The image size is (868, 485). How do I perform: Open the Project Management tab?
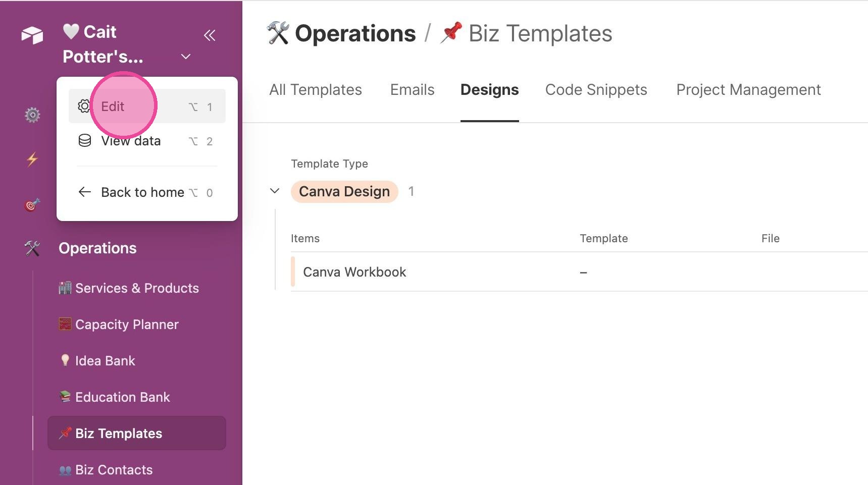748,90
